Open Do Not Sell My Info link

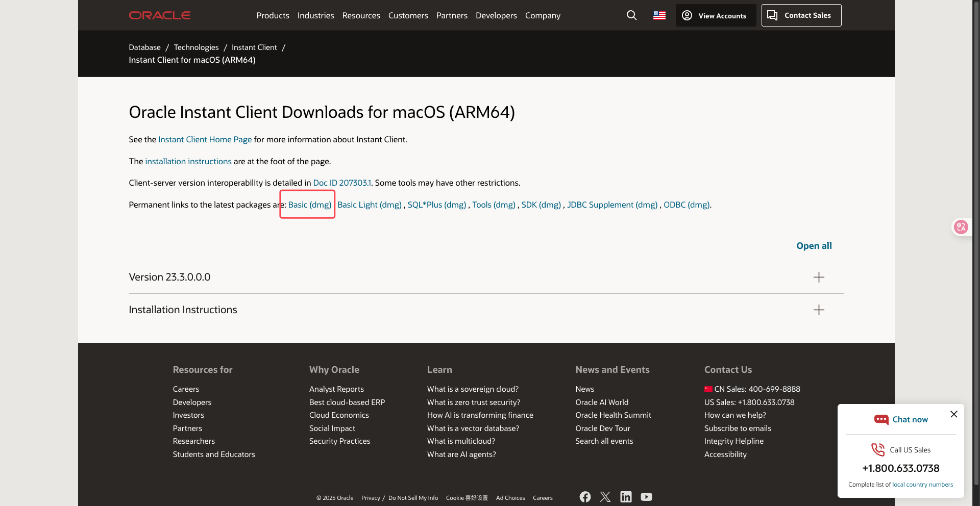point(413,498)
